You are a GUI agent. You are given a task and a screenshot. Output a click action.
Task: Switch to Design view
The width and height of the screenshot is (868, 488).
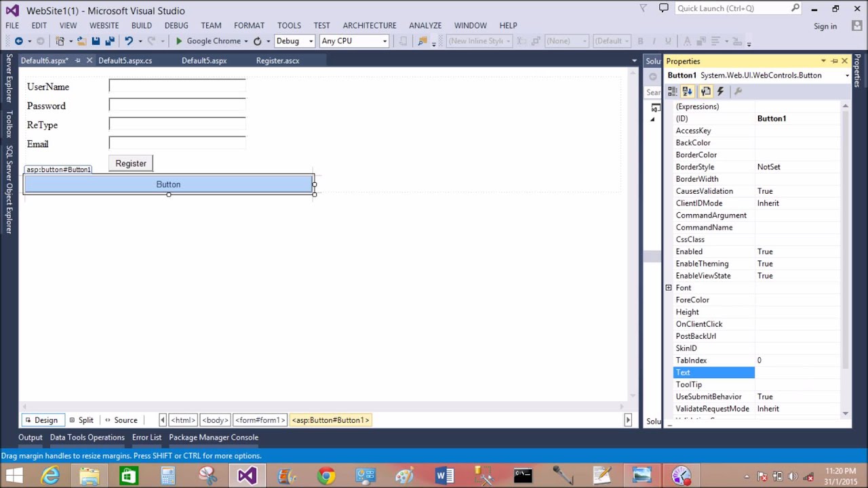pos(41,420)
